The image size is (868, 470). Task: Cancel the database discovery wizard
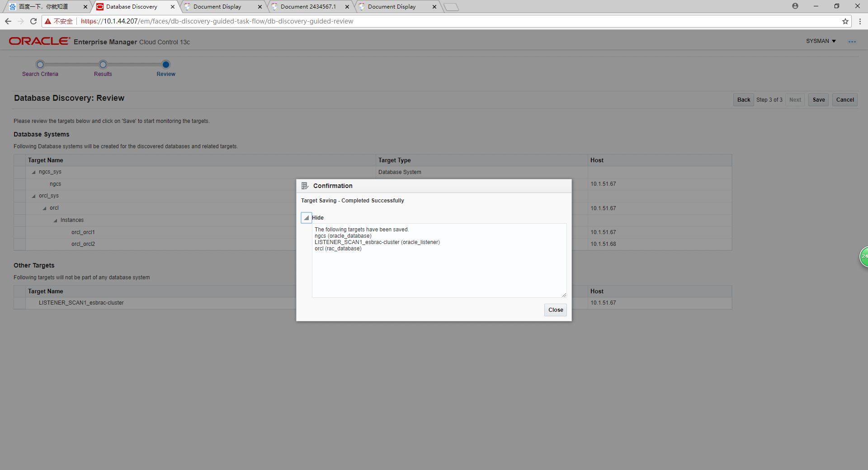pyautogui.click(x=844, y=100)
